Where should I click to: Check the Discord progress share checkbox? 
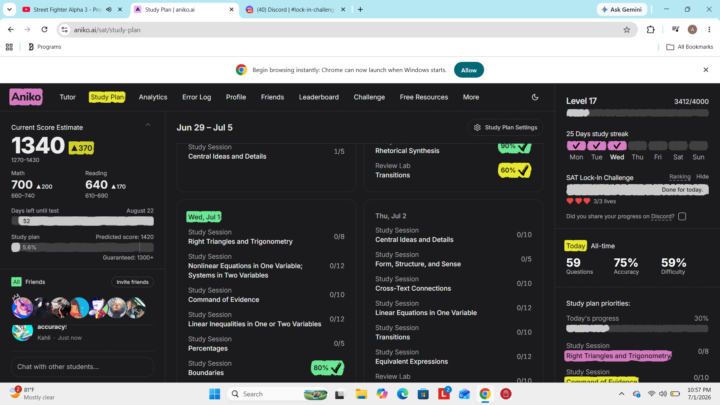coord(682,216)
